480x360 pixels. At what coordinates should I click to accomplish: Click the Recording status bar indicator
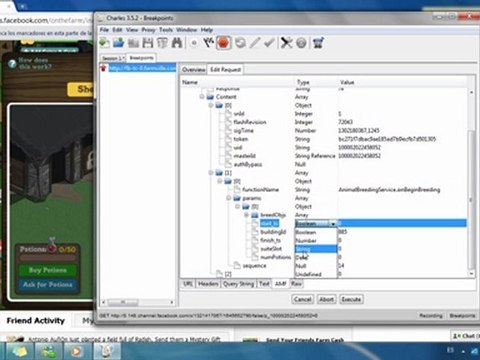pyautogui.click(x=431, y=315)
